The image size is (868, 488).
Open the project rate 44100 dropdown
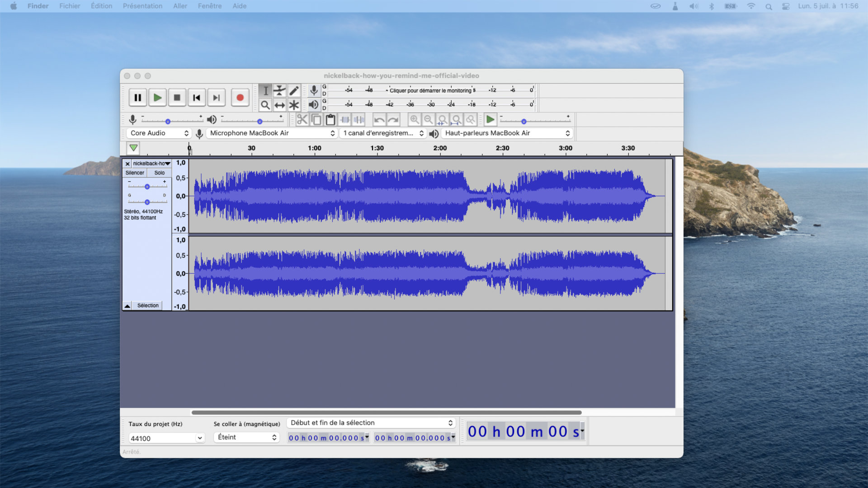point(199,438)
